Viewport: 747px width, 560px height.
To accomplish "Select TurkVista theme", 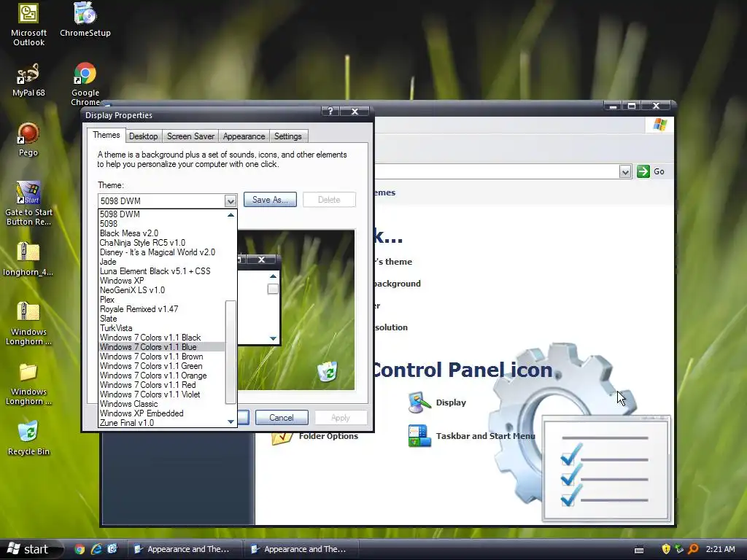I will [162, 328].
